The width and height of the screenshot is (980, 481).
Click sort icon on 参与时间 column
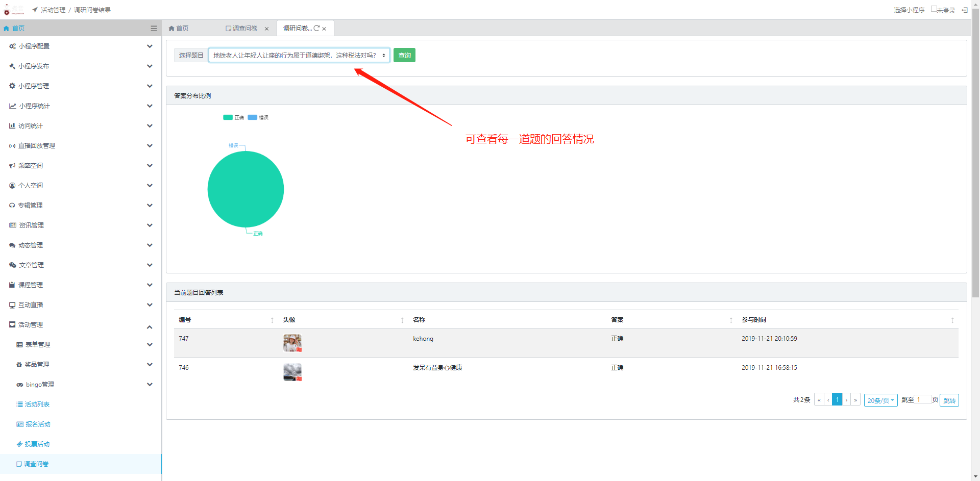point(952,320)
